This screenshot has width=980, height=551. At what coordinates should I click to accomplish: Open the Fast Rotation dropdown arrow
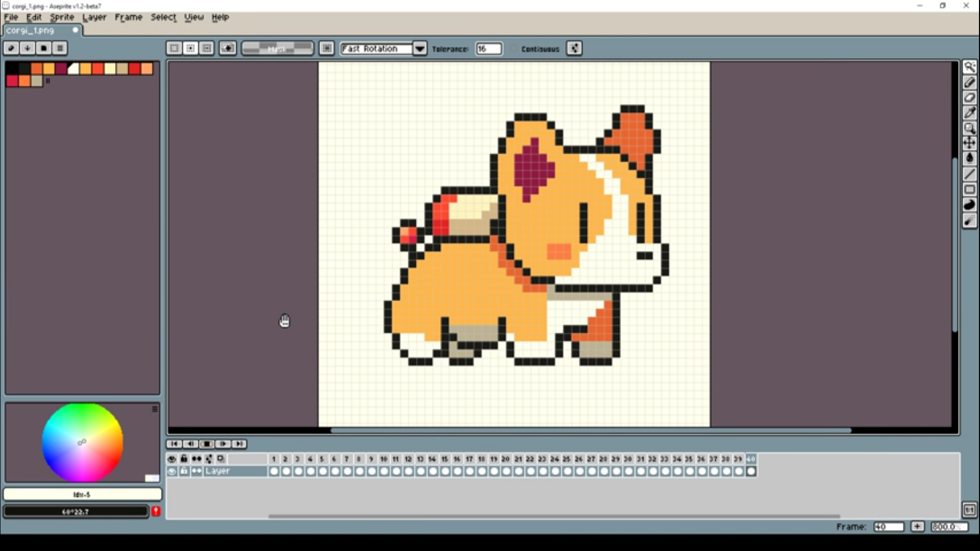pos(420,48)
